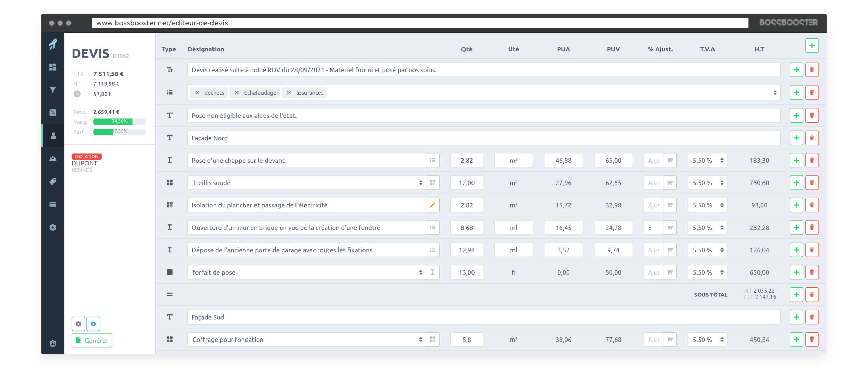
Task: Expand the Treillis soudé product dropdown
Action: coord(420,183)
